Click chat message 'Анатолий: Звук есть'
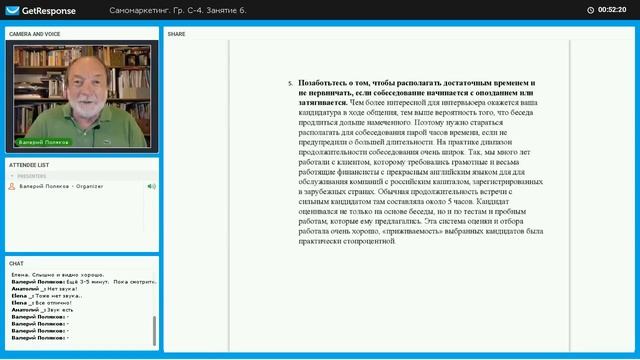Screen dimensions: 640x360 click(x=42, y=309)
